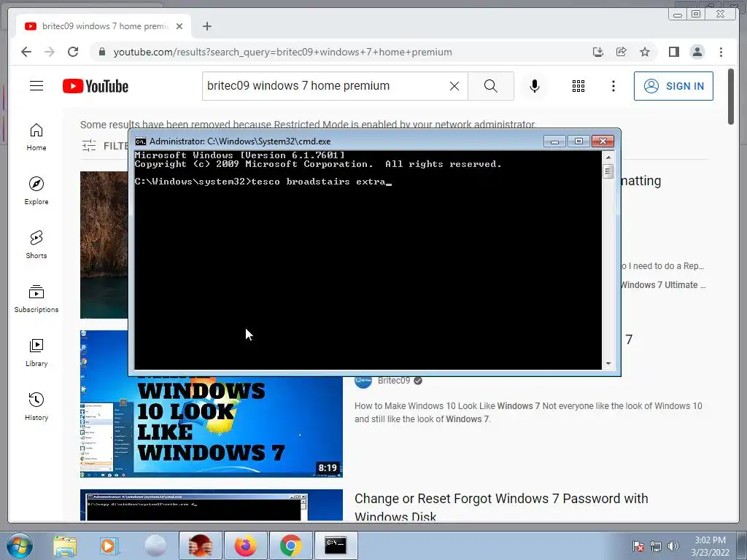Open the Windows 10 Look Like Windows 7 thumbnail
This screenshot has height=560, width=747.
[212, 427]
